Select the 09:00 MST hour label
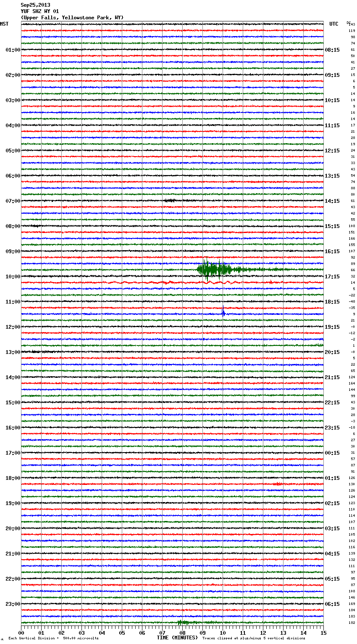 coord(13,251)
